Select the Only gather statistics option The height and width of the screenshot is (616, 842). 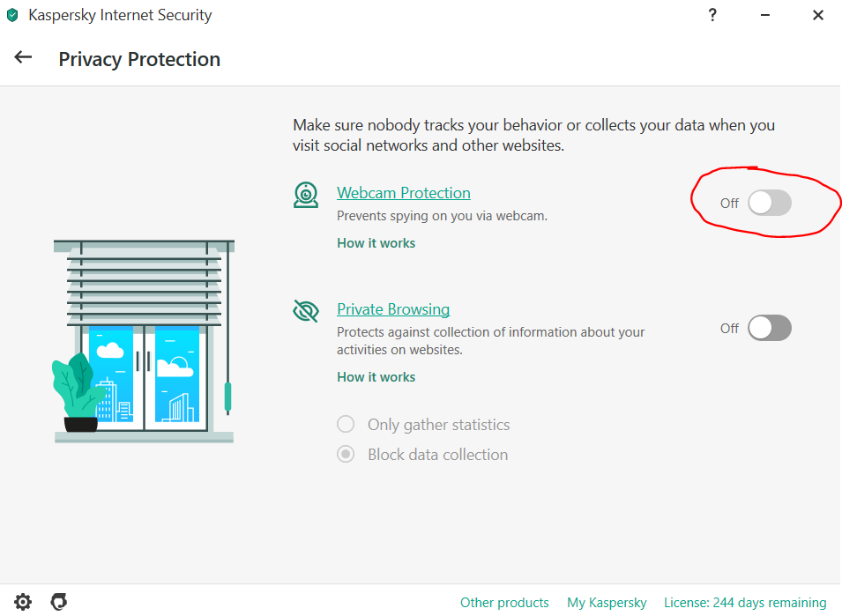[x=346, y=425]
